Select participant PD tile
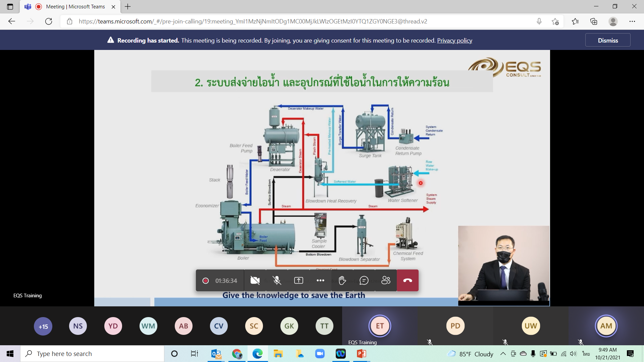This screenshot has width=644, height=362. (455, 326)
